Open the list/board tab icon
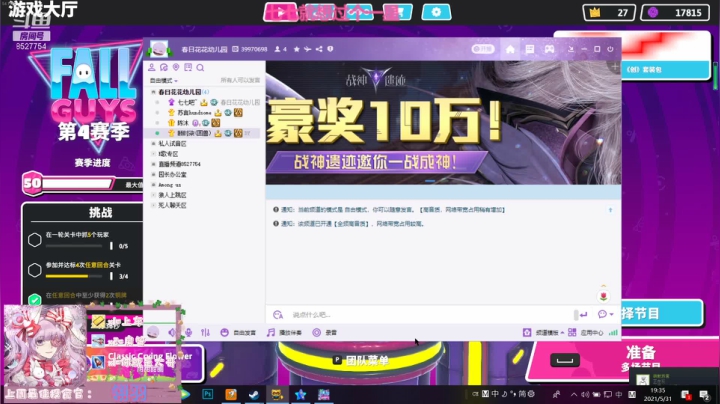 click(530, 49)
